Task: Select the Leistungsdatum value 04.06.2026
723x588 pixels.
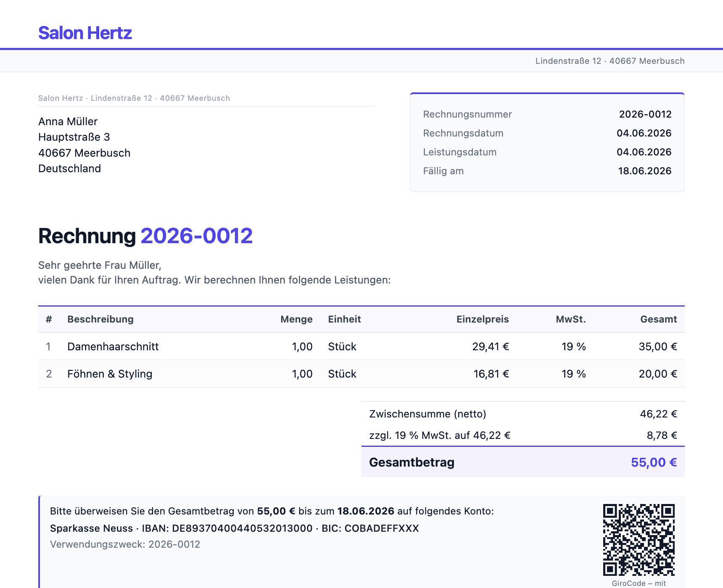Action: point(644,152)
